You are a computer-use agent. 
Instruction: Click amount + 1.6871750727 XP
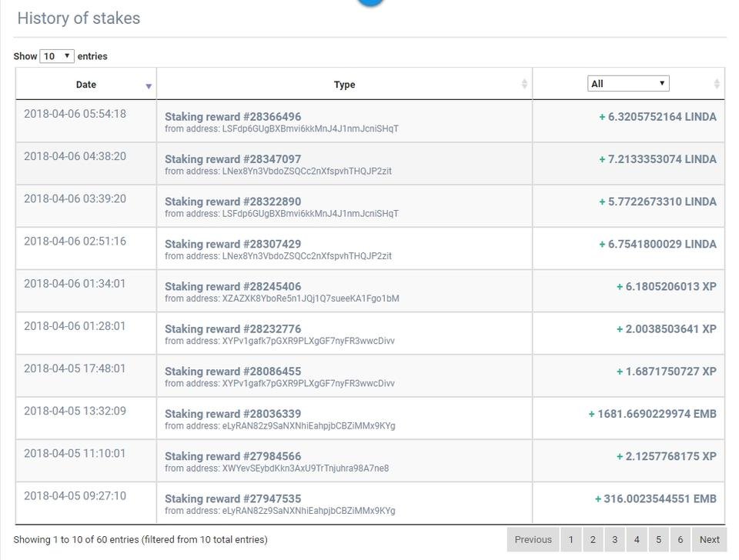click(x=667, y=371)
